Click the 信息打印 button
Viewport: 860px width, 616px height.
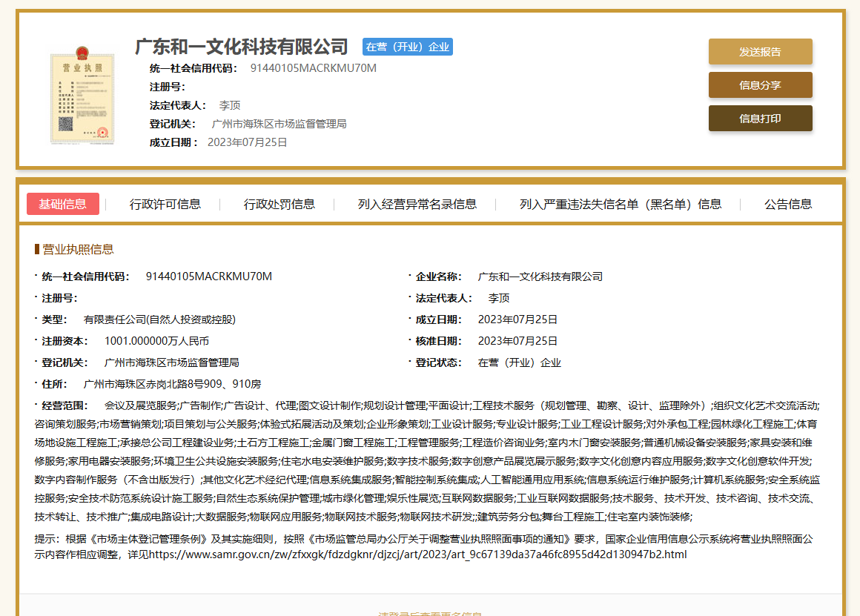pyautogui.click(x=761, y=118)
